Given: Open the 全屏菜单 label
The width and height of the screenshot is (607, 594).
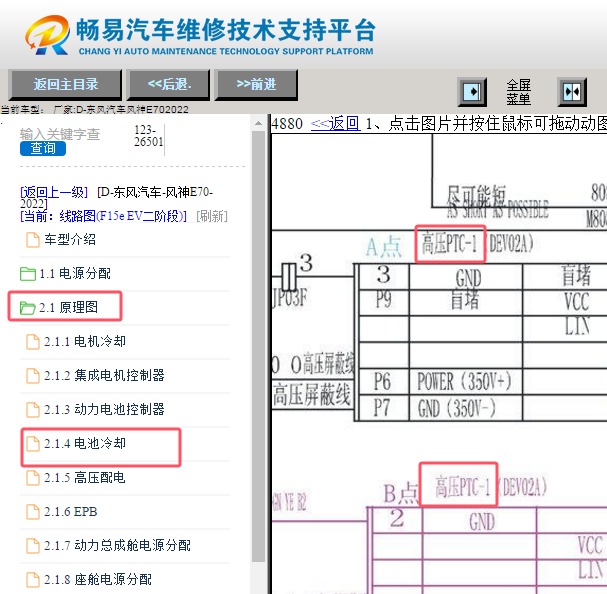Looking at the screenshot, I should (519, 92).
